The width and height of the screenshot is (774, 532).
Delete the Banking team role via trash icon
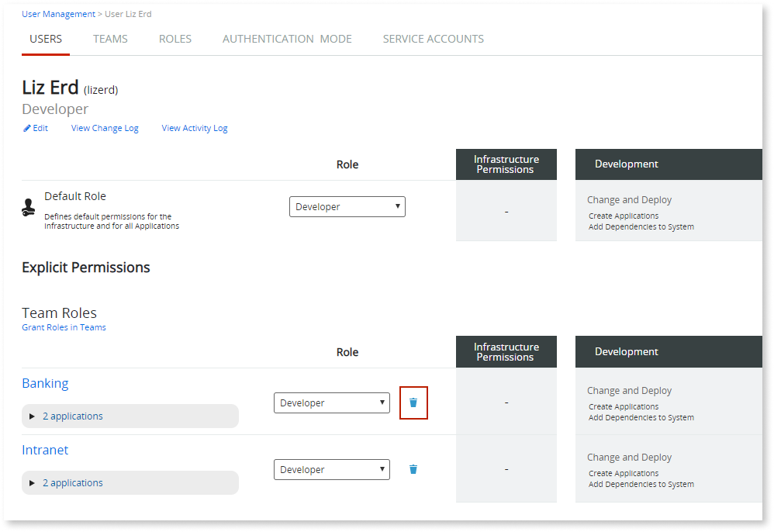[413, 402]
